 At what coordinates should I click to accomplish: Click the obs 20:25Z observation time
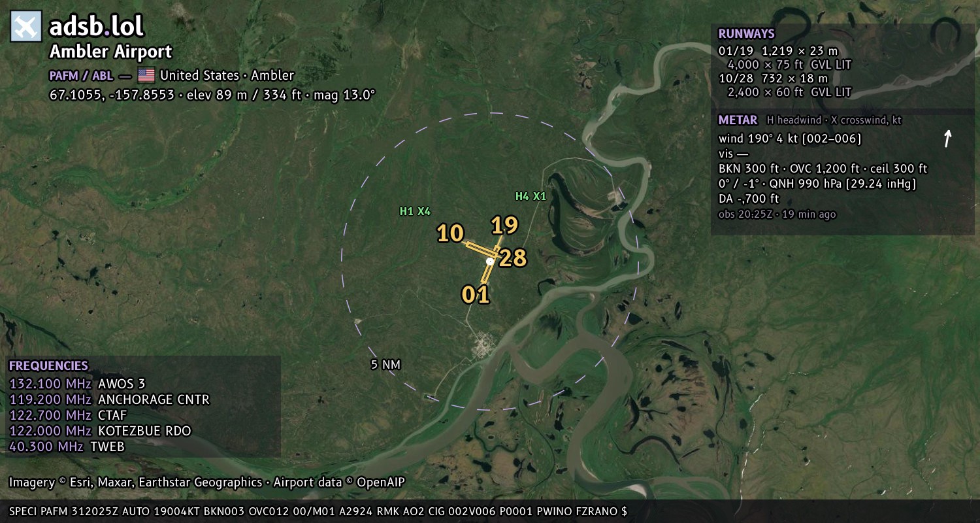[777, 214]
